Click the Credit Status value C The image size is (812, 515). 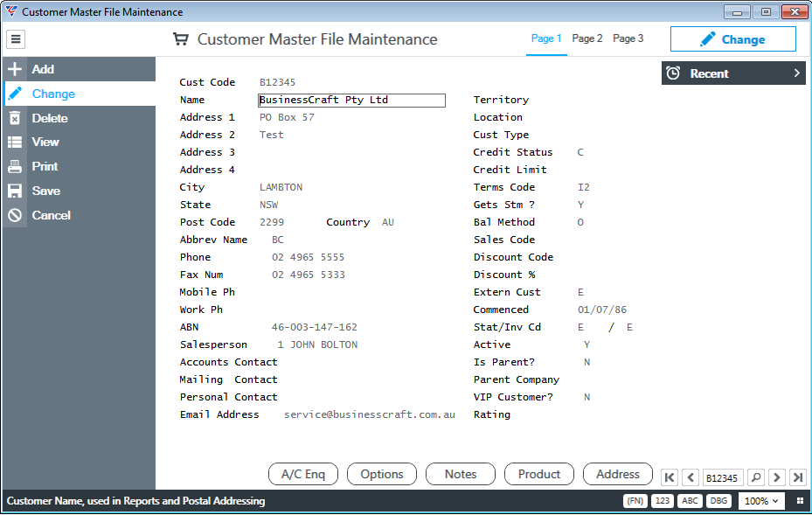[580, 152]
